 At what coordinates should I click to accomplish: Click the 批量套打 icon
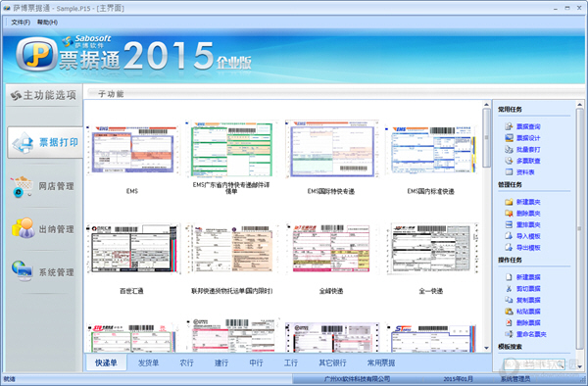(509, 150)
